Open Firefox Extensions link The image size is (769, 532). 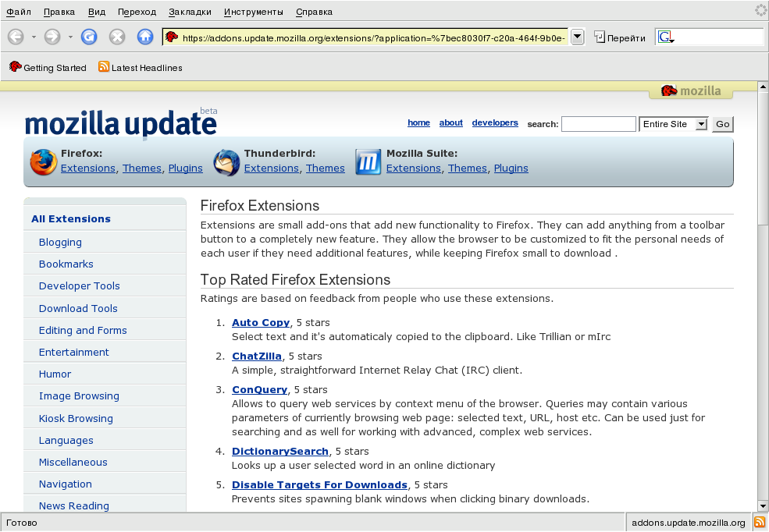[x=87, y=168]
